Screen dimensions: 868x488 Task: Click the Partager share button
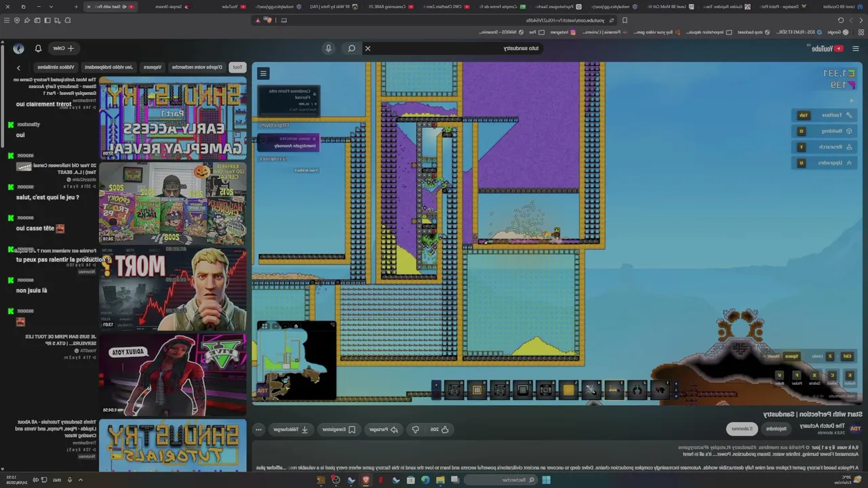384,429
